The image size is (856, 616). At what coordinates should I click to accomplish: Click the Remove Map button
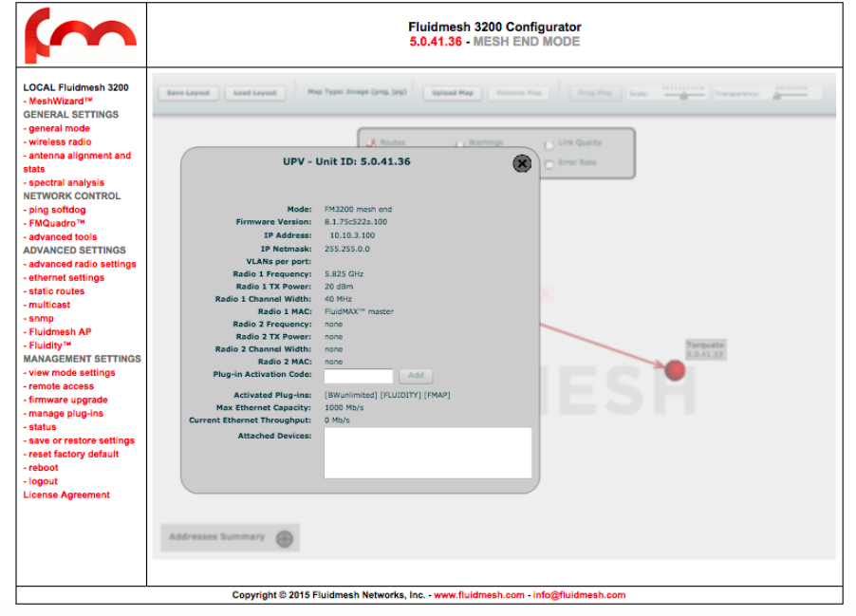[519, 93]
